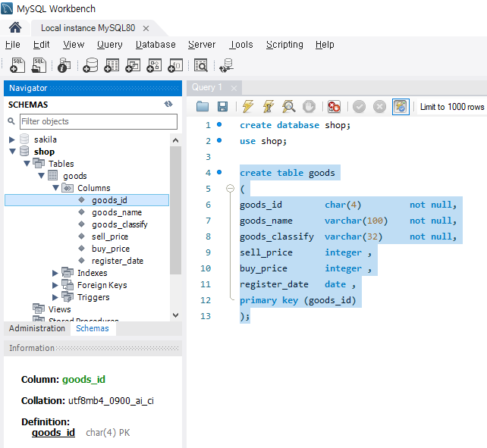This screenshot has width=487, height=448.
Task: Expand the Triggers folder
Action: pyautogui.click(x=55, y=297)
